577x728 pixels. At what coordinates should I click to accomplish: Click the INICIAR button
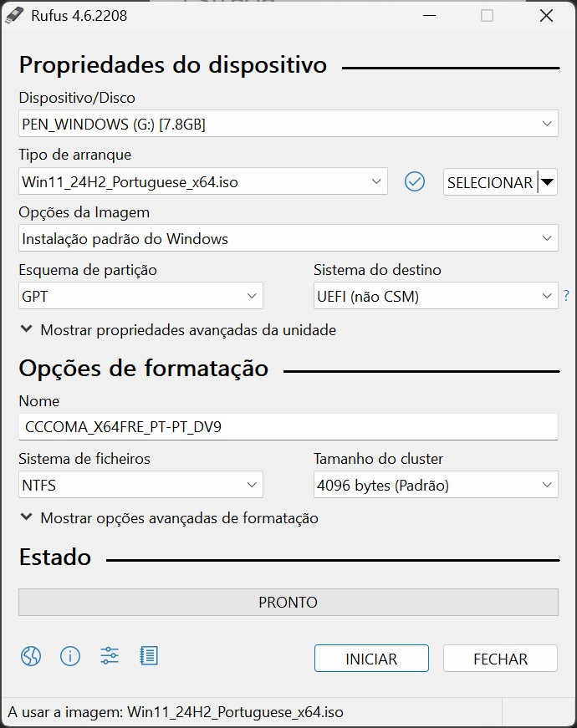pos(371,659)
